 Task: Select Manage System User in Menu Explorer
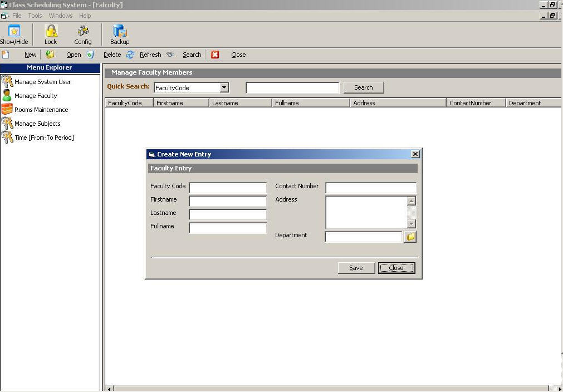point(43,82)
